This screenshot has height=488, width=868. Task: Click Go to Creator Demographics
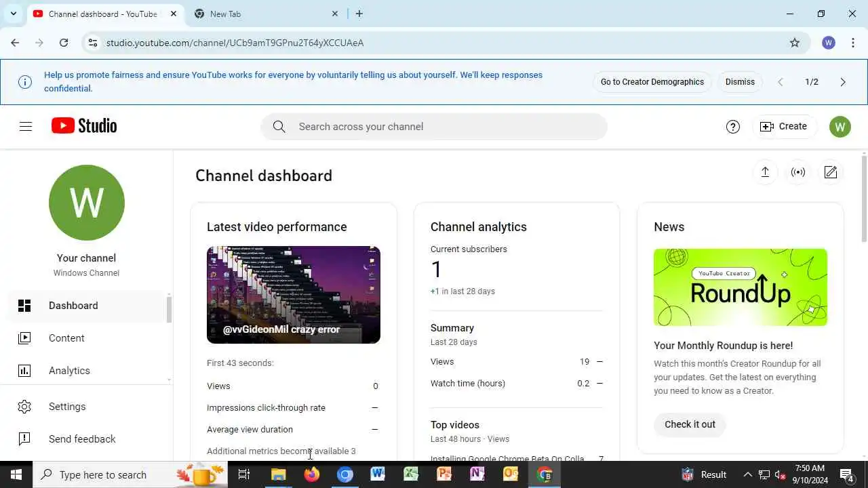(652, 82)
